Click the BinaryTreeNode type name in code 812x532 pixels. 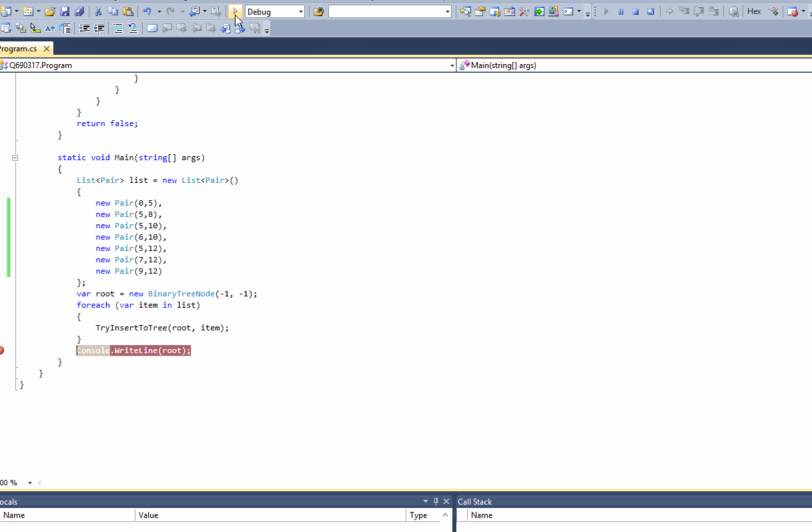pos(181,294)
